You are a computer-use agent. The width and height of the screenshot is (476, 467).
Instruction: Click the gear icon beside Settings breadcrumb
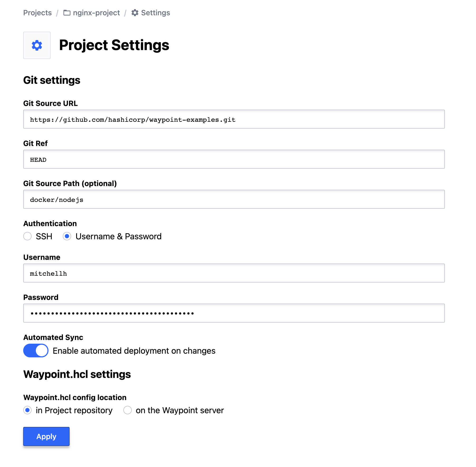[134, 12]
